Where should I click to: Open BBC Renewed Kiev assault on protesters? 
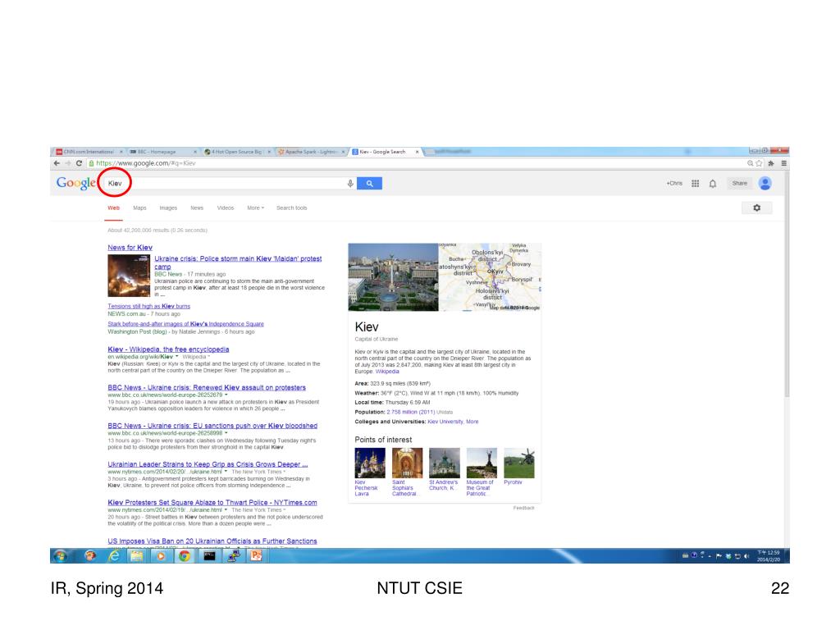pyautogui.click(x=207, y=387)
